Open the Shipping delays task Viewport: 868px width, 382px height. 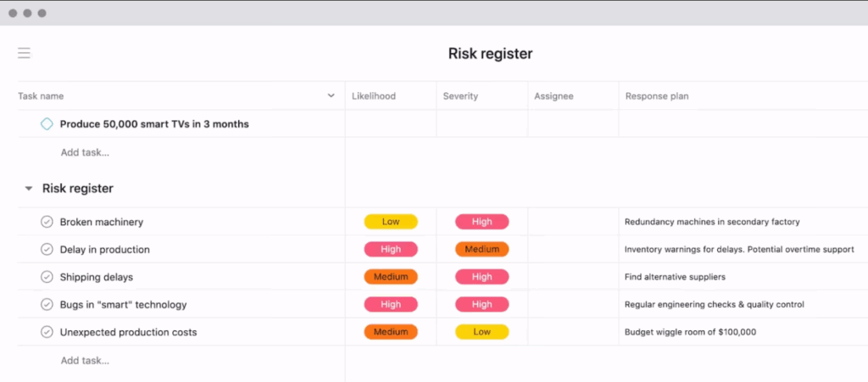[x=97, y=278]
